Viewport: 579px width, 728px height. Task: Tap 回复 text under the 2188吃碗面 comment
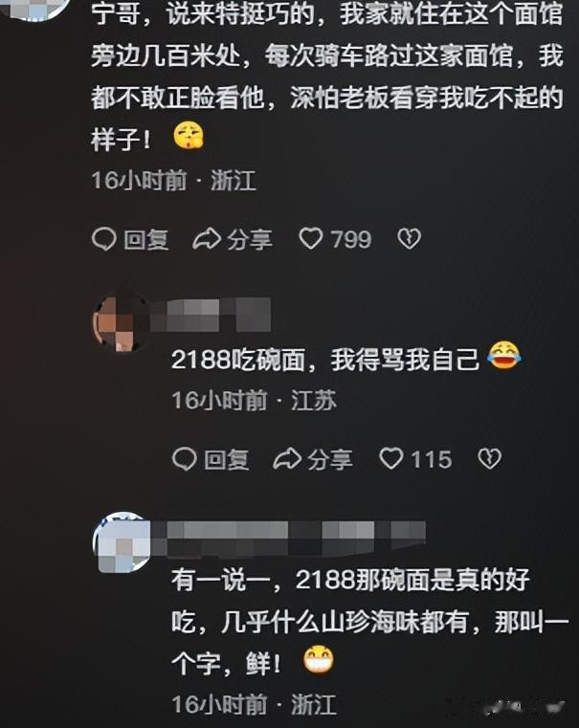pyautogui.click(x=227, y=459)
